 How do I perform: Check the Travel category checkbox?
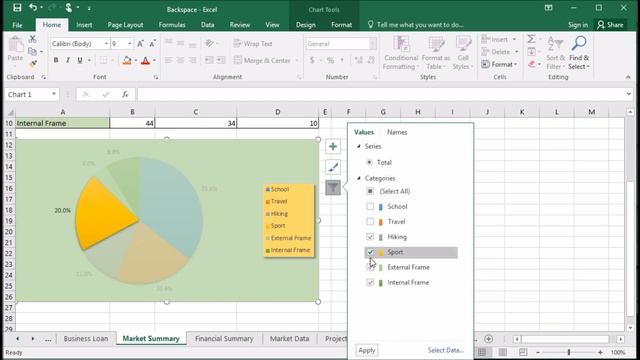point(370,222)
